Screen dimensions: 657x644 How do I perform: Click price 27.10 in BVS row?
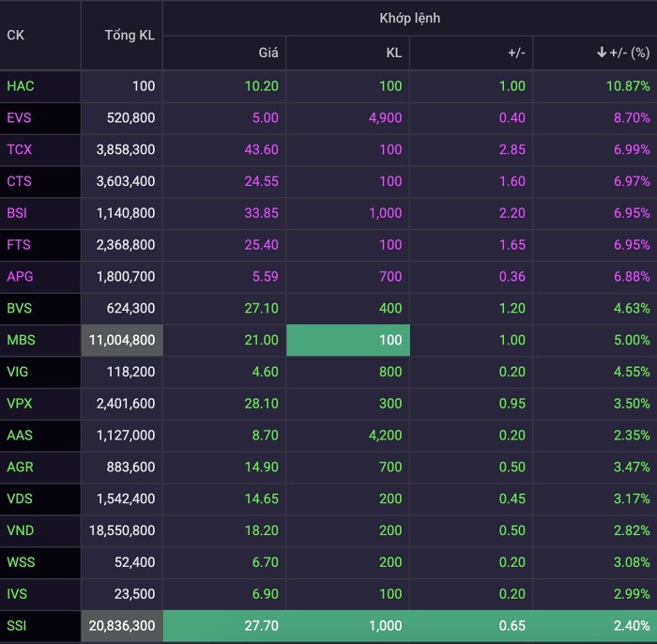pyautogui.click(x=262, y=308)
